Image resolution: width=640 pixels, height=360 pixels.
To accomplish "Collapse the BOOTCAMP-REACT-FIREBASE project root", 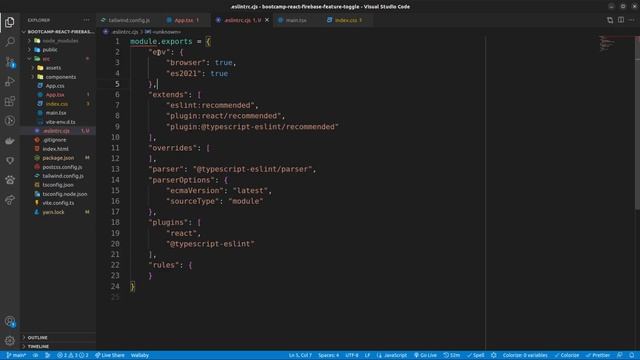I will tap(59, 31).
